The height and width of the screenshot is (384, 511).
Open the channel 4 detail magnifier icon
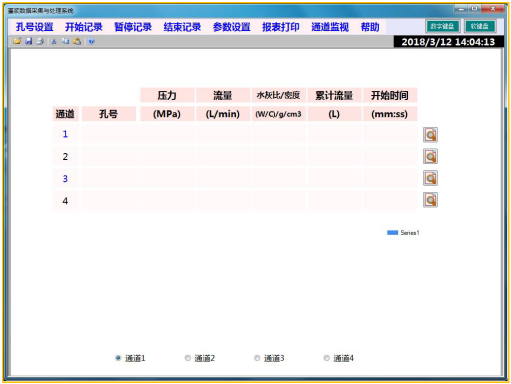[430, 200]
